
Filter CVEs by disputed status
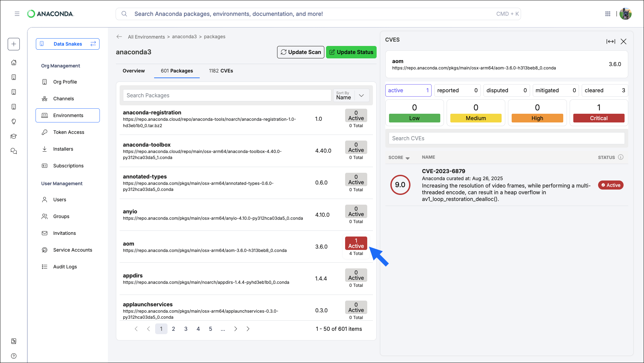[x=507, y=90]
